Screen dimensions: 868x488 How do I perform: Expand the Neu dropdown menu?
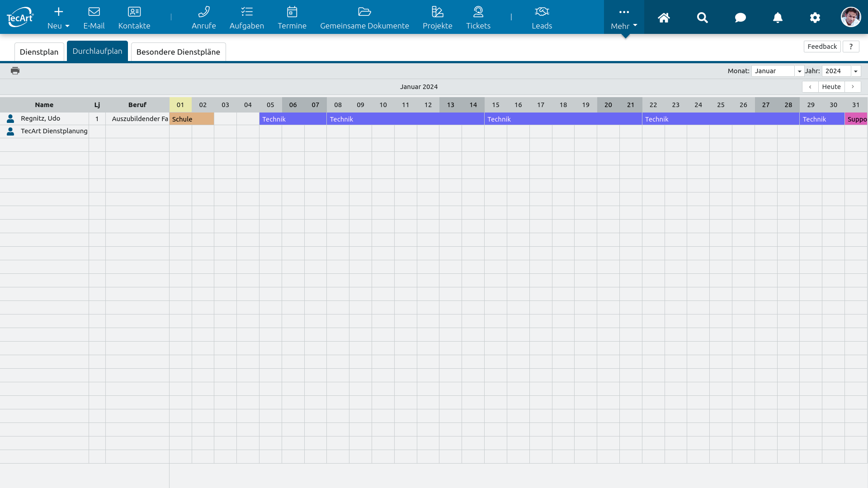58,18
